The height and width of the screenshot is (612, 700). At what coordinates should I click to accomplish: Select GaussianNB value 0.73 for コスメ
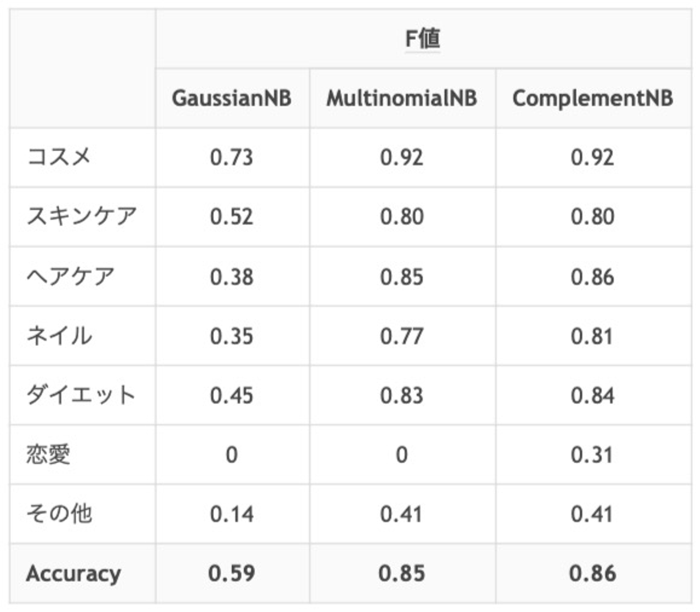pos(231,158)
